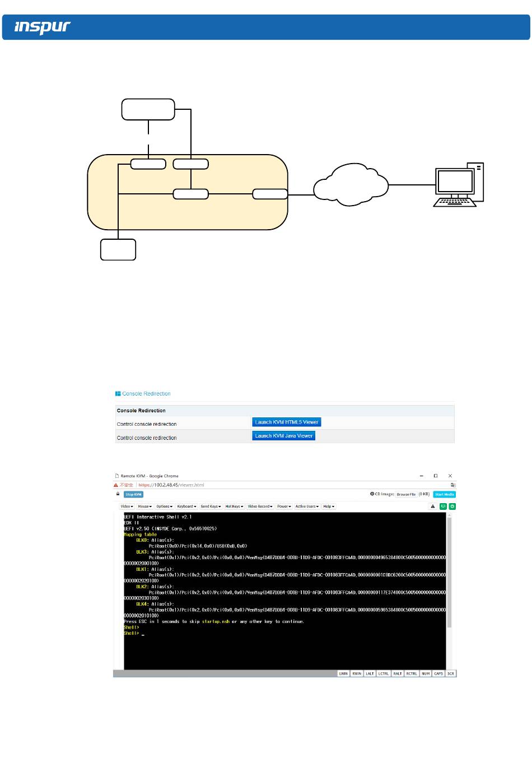Open the Video Record dropdown menu

coord(260,506)
